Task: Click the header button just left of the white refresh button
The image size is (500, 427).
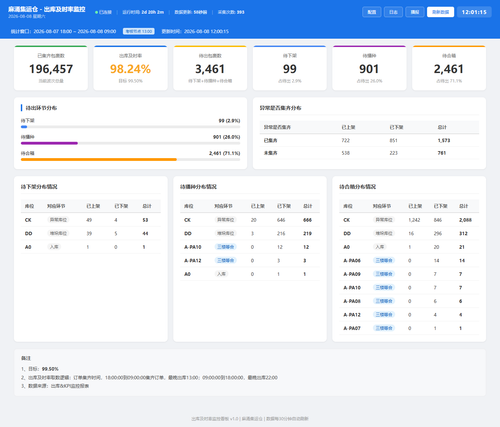Action: tap(415, 12)
